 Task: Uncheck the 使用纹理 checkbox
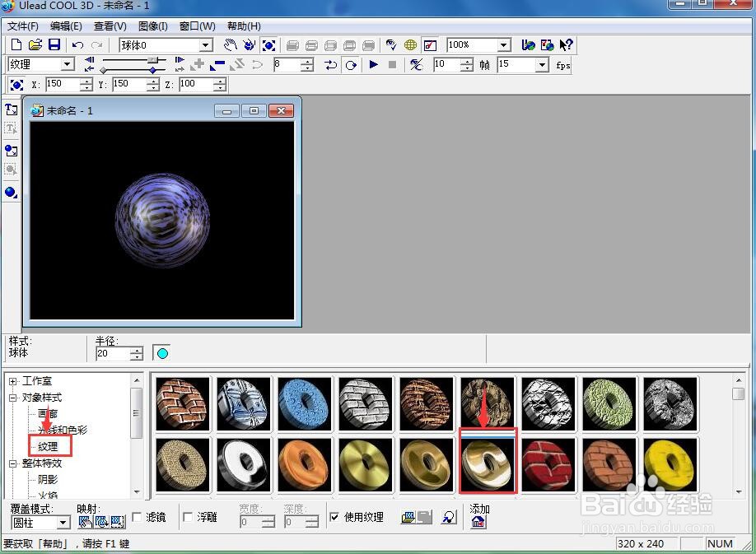tap(334, 517)
